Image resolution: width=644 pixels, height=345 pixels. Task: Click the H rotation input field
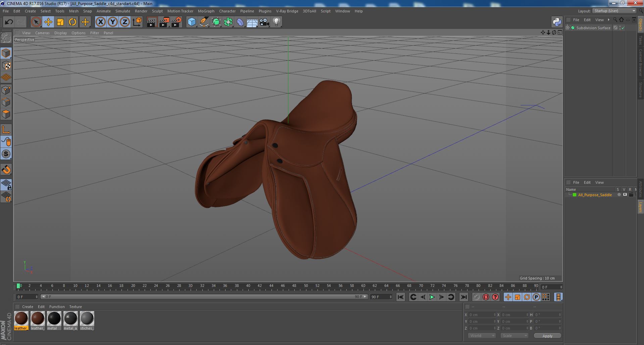click(x=548, y=315)
